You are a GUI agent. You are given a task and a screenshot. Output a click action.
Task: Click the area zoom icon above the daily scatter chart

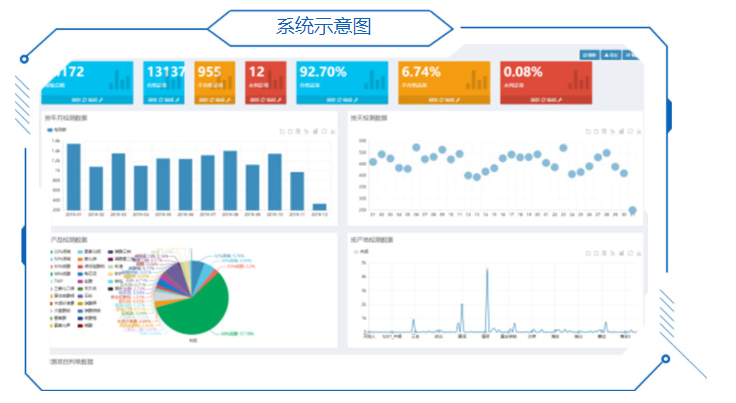pyautogui.click(x=588, y=131)
